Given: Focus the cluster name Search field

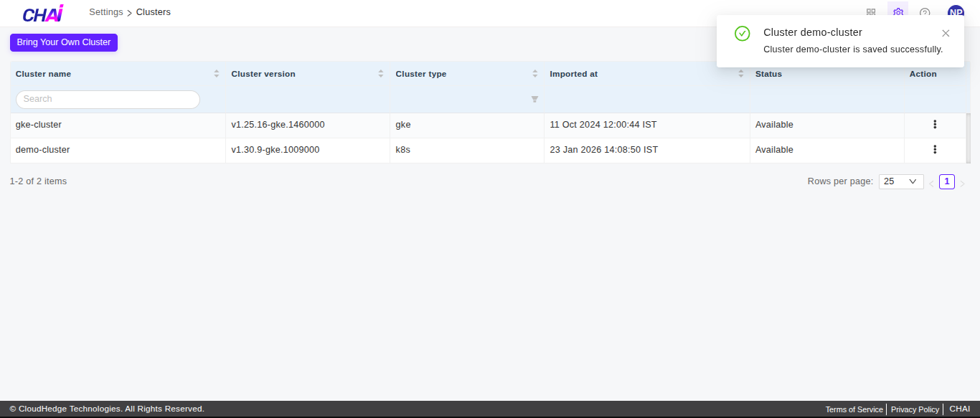Looking at the screenshot, I should point(108,99).
